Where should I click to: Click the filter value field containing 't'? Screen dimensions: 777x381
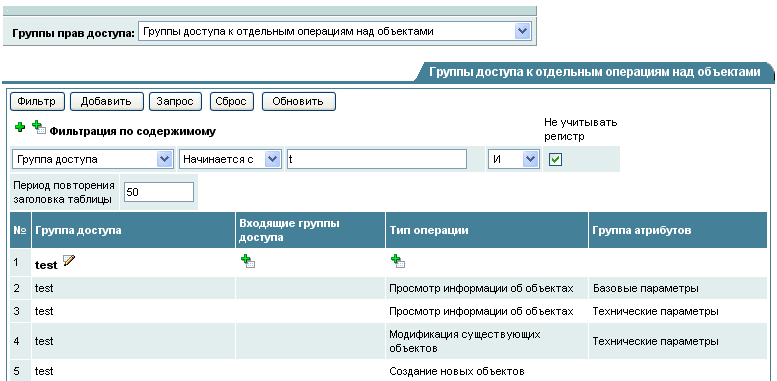(377, 160)
